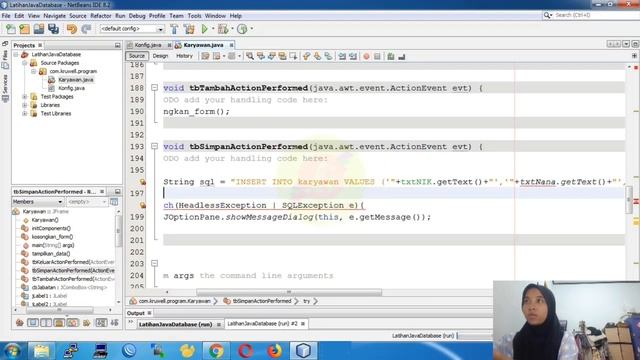Toggle Show Static Members filter in Navigator
This screenshot has height=360, width=640.
pyautogui.click(x=46, y=323)
